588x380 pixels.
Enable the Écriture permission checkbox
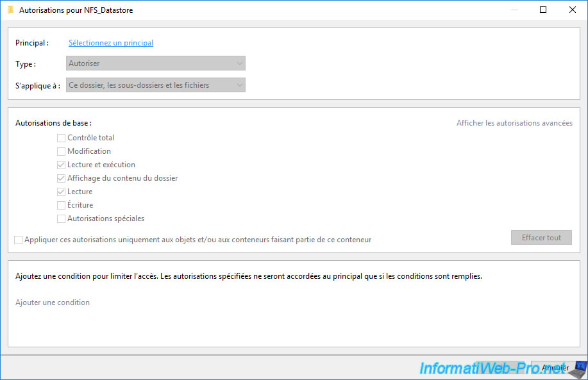click(x=62, y=205)
